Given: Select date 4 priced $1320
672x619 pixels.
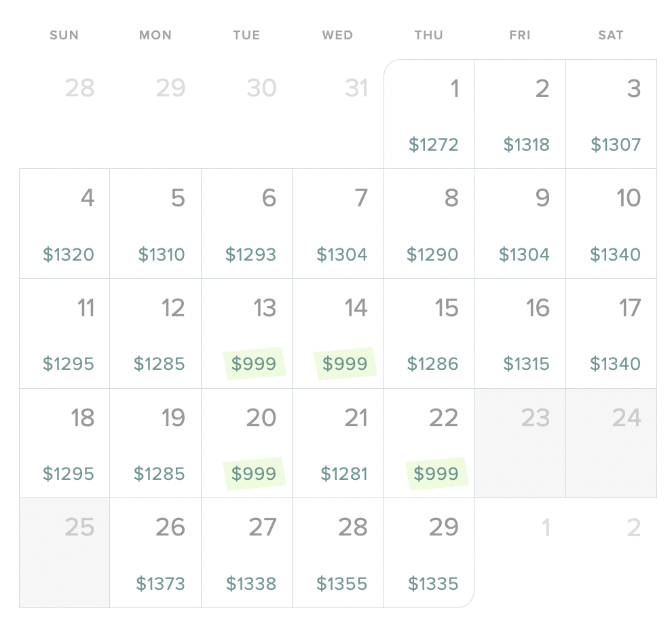Looking at the screenshot, I should [x=64, y=224].
